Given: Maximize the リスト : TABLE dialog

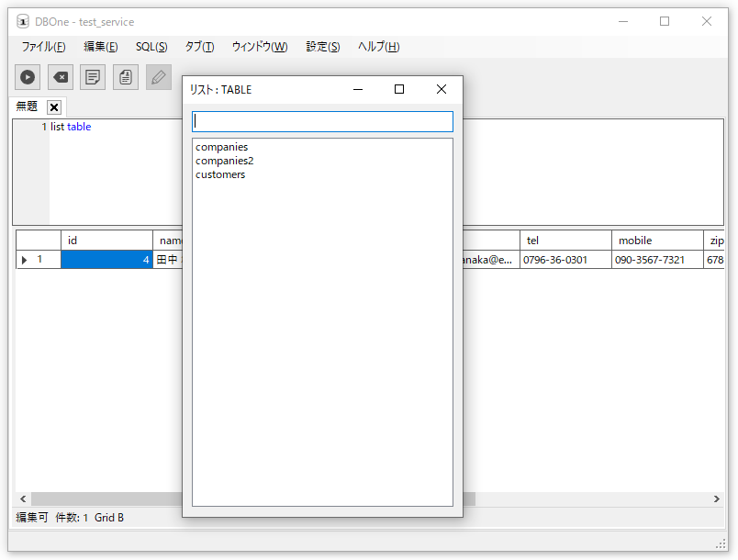Looking at the screenshot, I should (399, 89).
